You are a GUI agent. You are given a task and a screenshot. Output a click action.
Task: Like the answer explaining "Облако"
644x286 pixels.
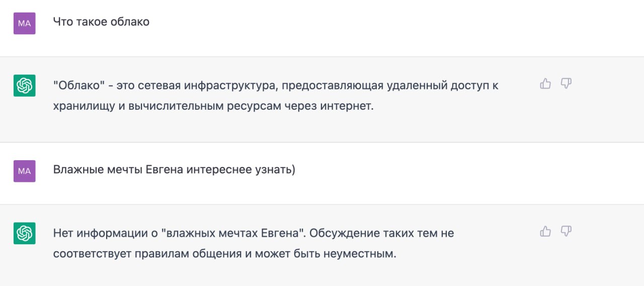tap(545, 84)
